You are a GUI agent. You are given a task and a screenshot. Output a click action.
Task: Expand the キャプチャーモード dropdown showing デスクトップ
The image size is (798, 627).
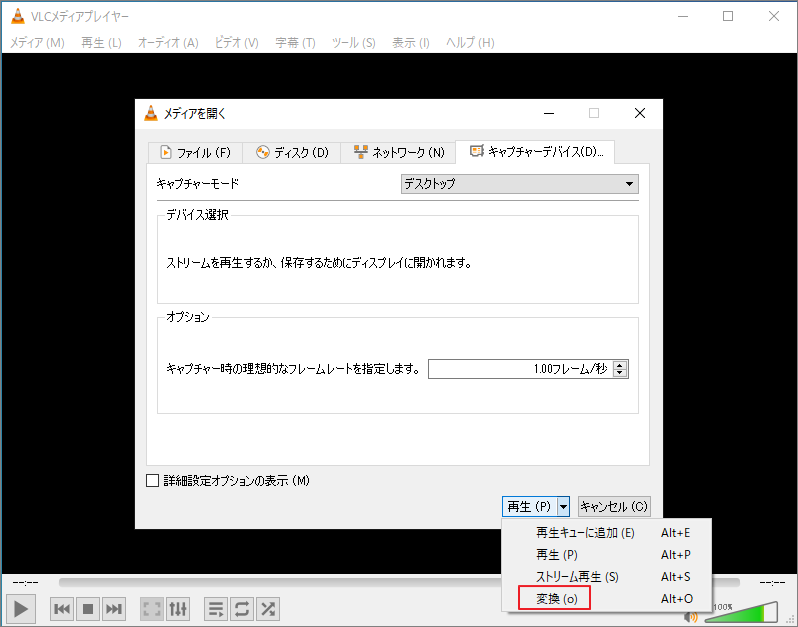tap(520, 184)
